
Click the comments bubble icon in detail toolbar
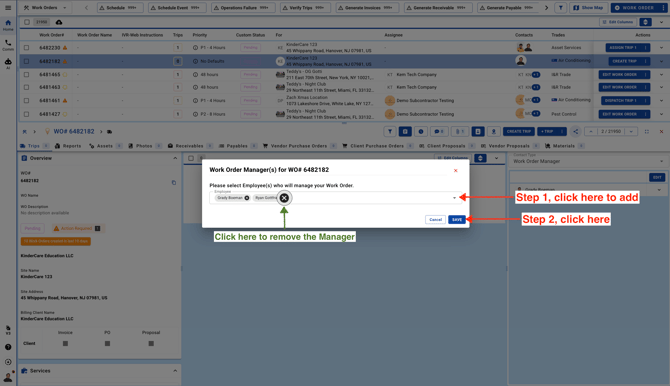(x=439, y=132)
